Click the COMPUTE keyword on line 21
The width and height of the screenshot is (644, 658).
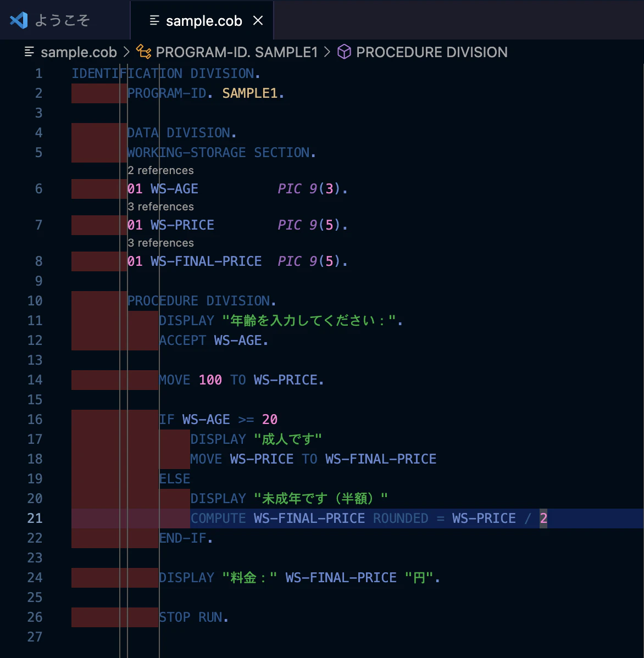218,518
